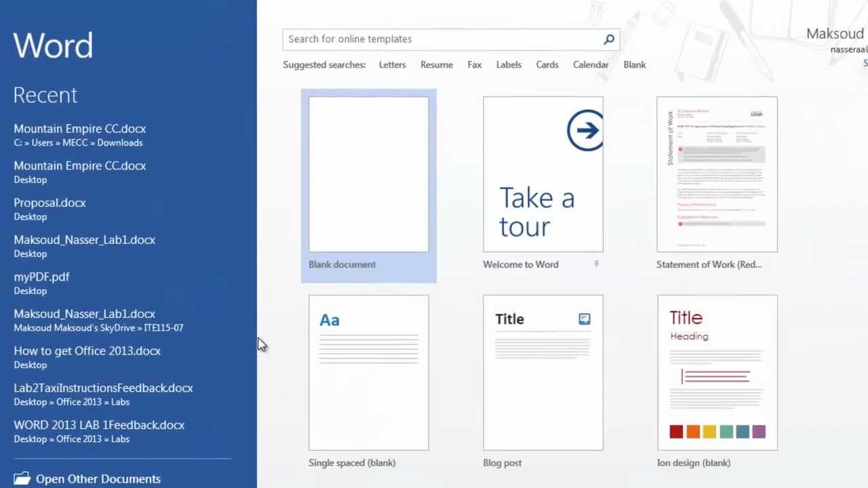Click the Maksoud account name
Viewport: 868px width, 488px height.
point(835,34)
